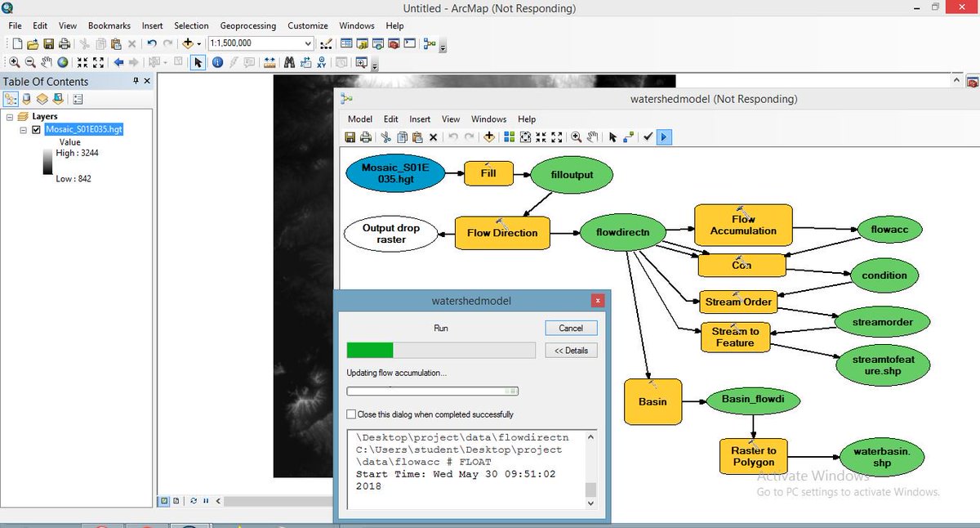Click the Mosaic_S01E035.hgt input oval
980x528 pixels.
pyautogui.click(x=396, y=175)
